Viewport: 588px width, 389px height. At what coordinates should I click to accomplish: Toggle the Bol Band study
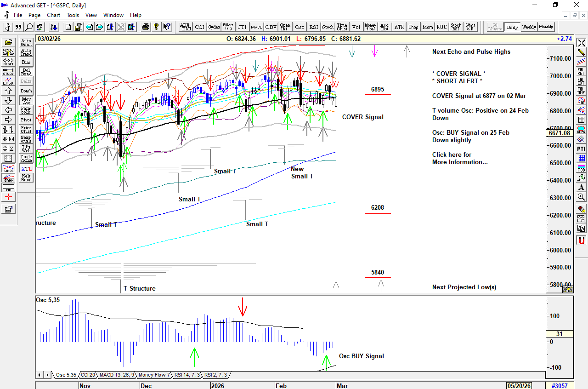pos(26,72)
